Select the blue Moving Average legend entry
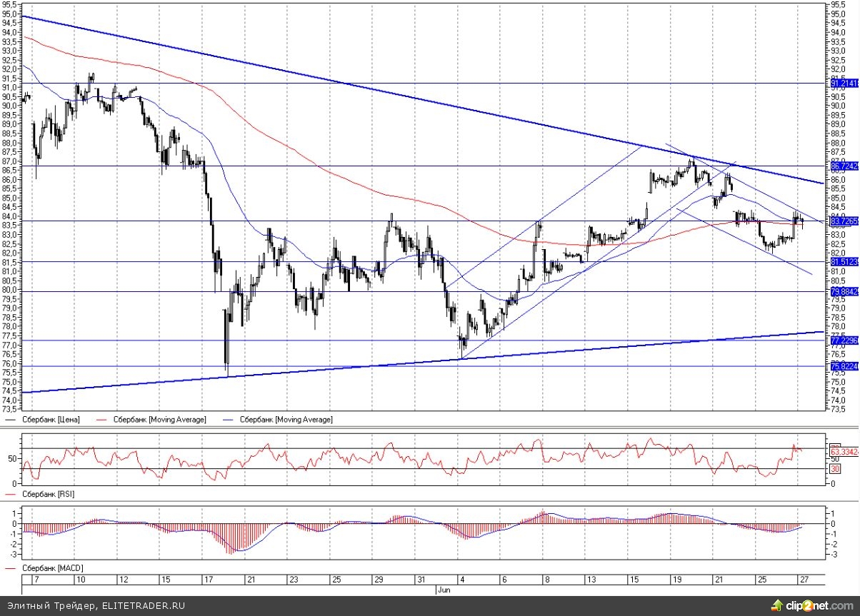This screenshot has height=616, width=860. [x=281, y=420]
